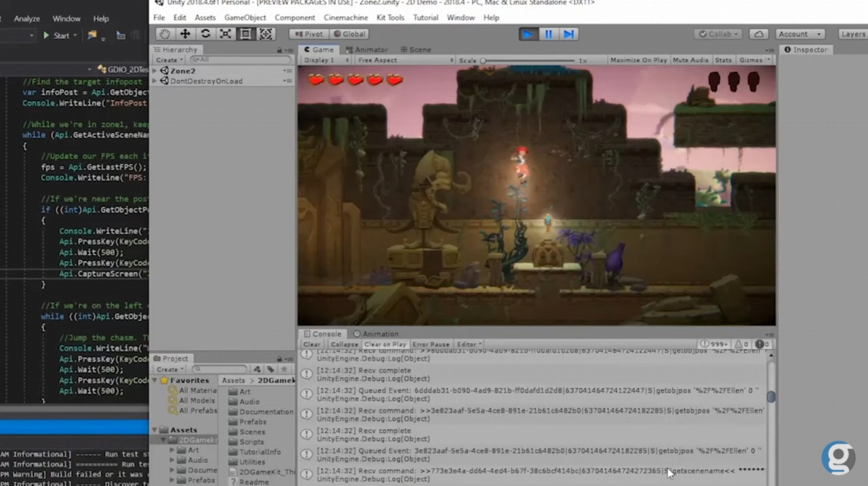
Task: Click the Start debugging button in Visual Studio
Action: pyautogui.click(x=57, y=35)
